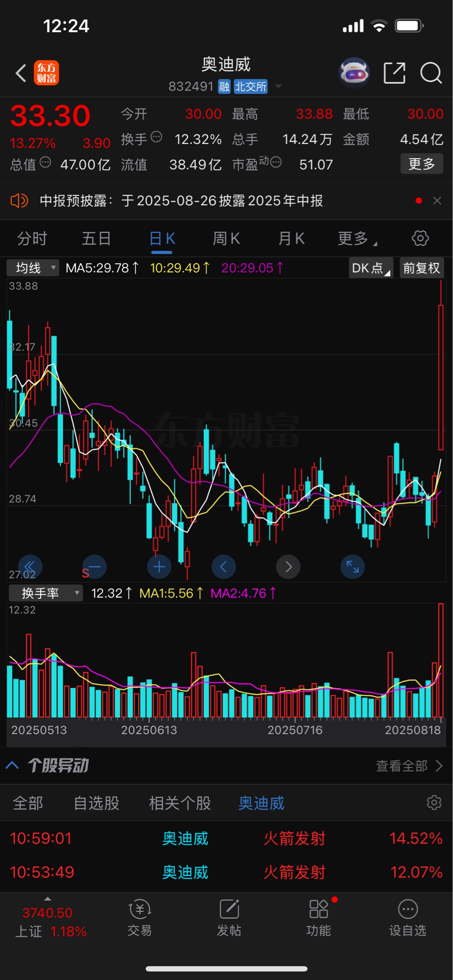Zoom in chart with plus icon
Screen dimensions: 453x980
(159, 567)
